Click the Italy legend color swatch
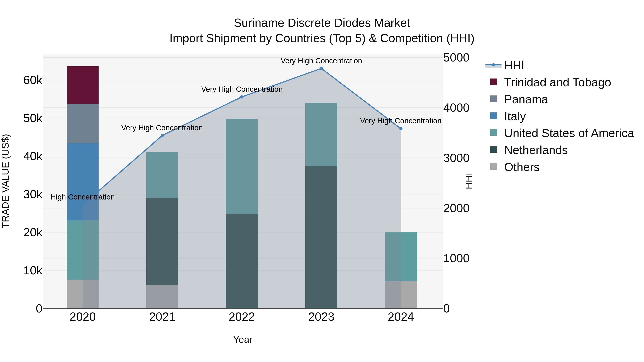The width and height of the screenshot is (644, 362). click(x=494, y=116)
